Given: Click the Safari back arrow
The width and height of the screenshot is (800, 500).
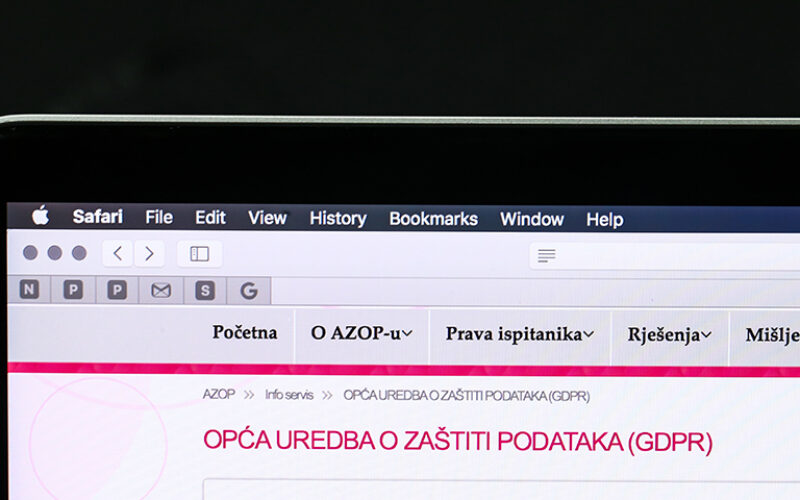Looking at the screenshot, I should (118, 254).
